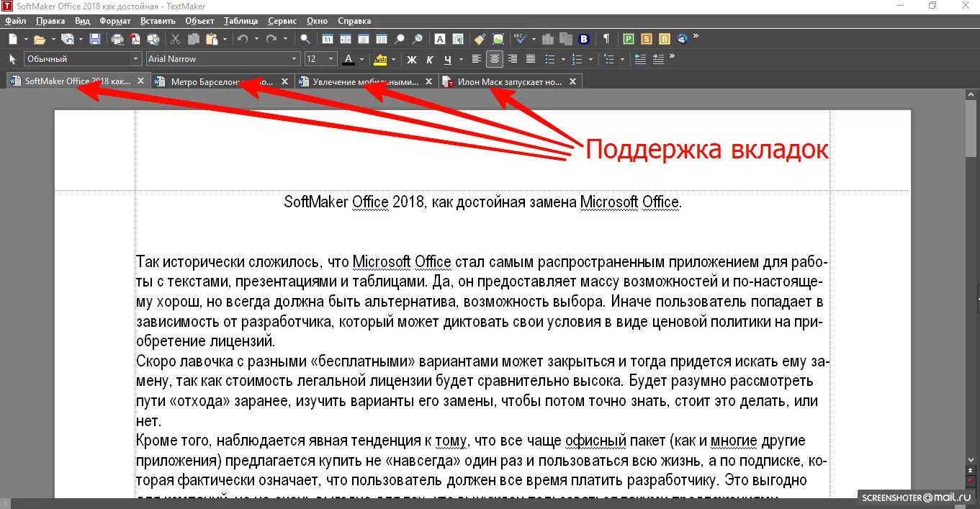The image size is (980, 509).
Task: Open search with the magnifier icon
Action: point(305,39)
